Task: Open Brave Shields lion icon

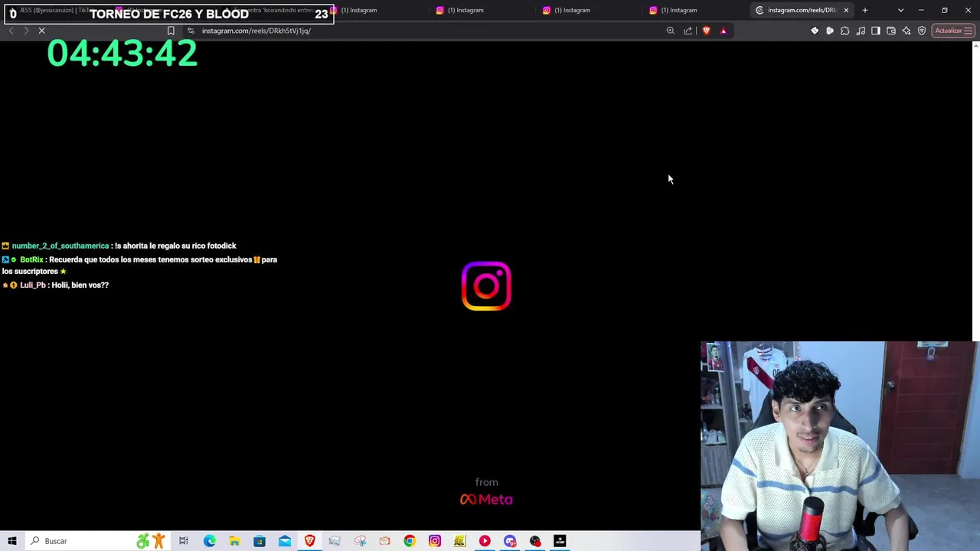Action: 706,31
